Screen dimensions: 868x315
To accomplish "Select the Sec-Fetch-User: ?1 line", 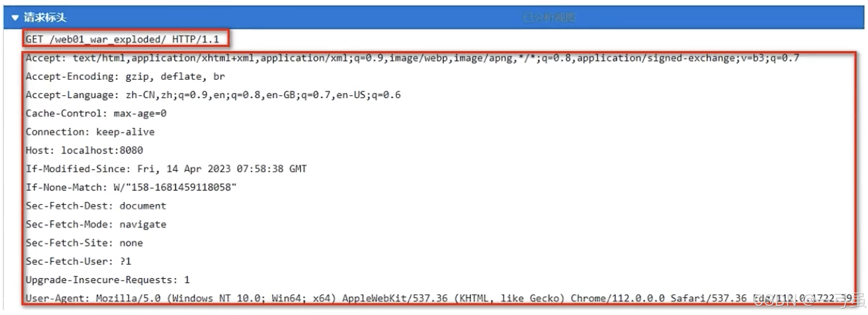I will [78, 261].
